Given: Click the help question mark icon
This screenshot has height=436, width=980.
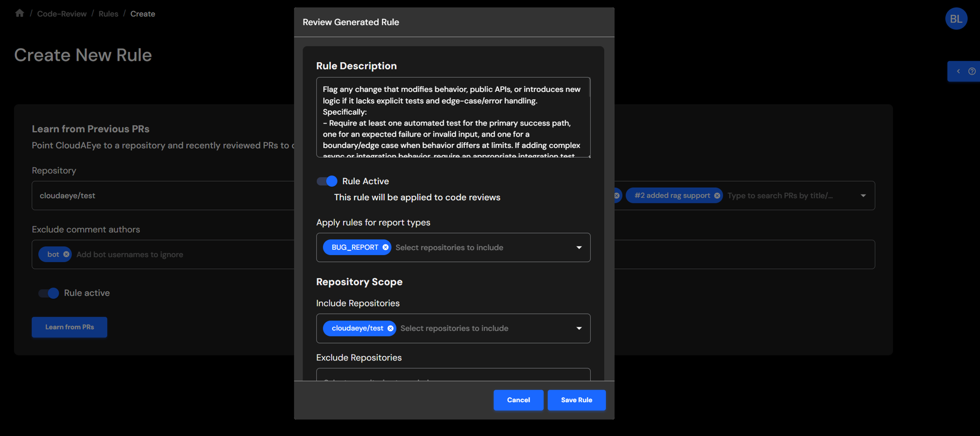Looking at the screenshot, I should (972, 71).
